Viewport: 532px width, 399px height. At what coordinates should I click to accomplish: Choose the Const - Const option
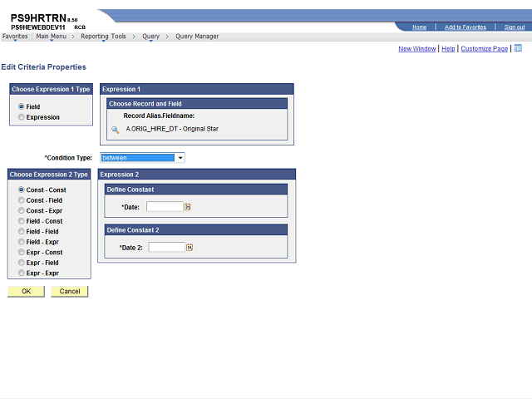click(22, 190)
